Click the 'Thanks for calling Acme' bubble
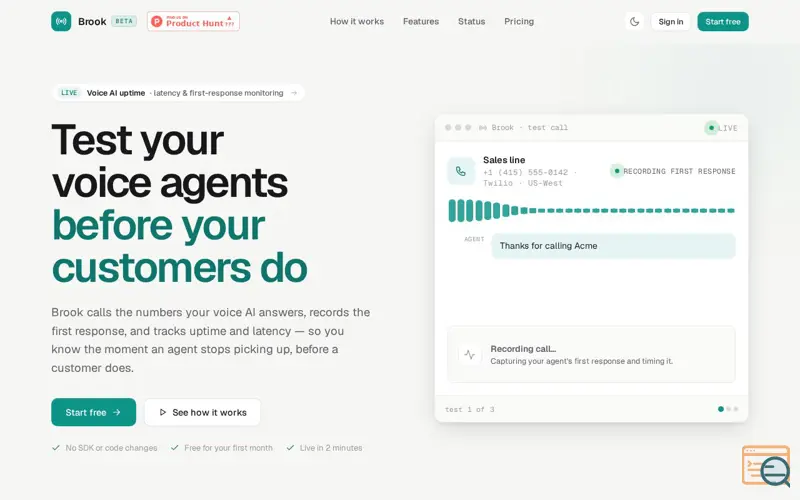Image resolution: width=800 pixels, height=500 pixels. point(613,246)
